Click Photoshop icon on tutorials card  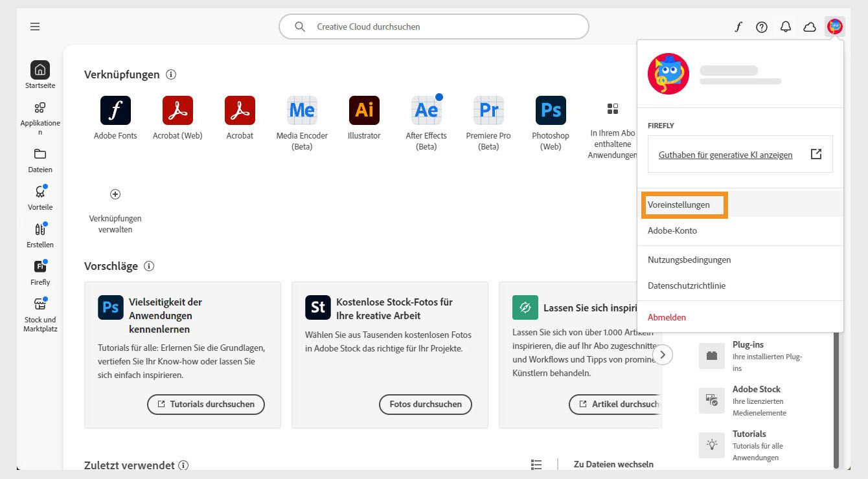[111, 307]
